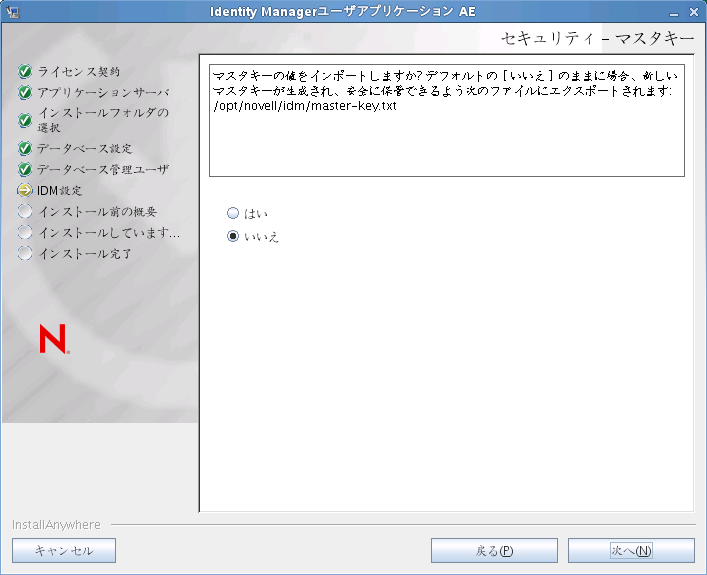The height and width of the screenshot is (575, 707).
Task: Click the yellow arrow icon beside IDM設定
Action: coord(25,190)
